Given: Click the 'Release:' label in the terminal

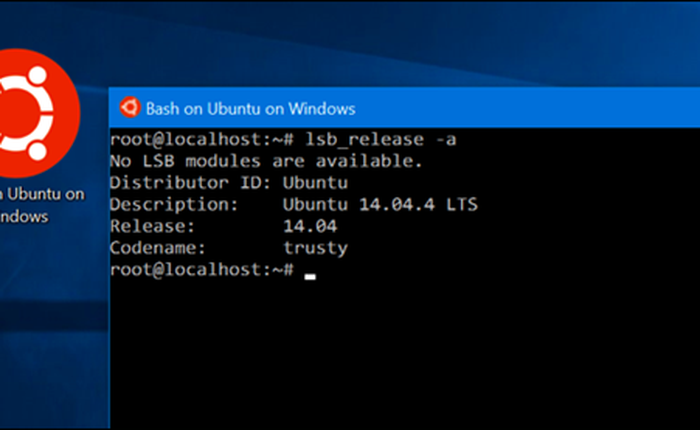Looking at the screenshot, I should coord(153,226).
